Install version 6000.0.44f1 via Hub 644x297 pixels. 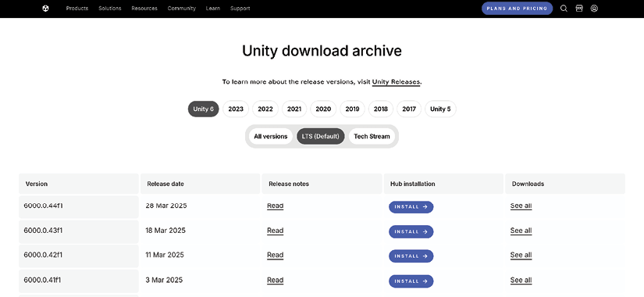coord(411,207)
